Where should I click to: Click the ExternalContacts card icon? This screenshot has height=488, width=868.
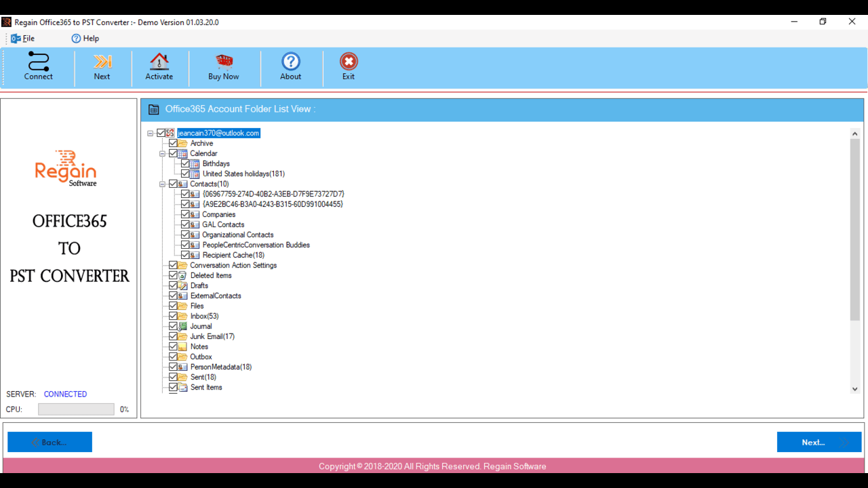point(182,296)
